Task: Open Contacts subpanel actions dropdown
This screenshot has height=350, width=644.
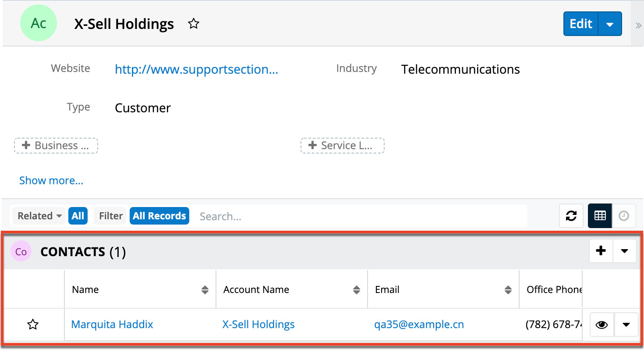Action: click(625, 251)
